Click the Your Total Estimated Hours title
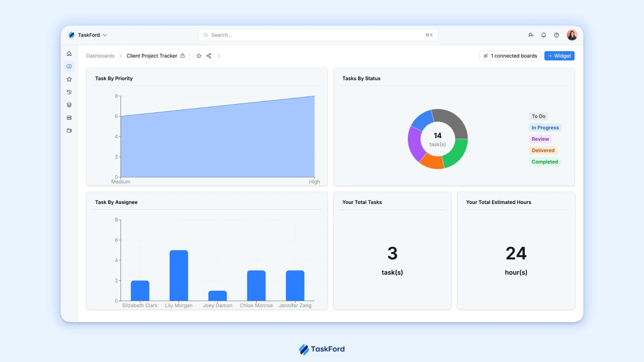Screen dimensions: 644x362 pos(498,202)
